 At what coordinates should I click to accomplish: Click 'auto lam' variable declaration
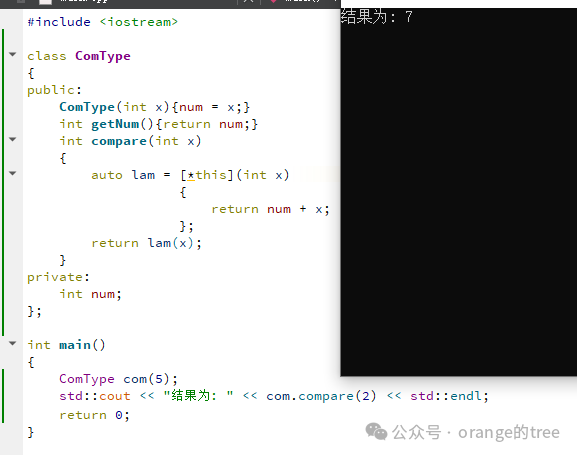pyautogui.click(x=123, y=175)
